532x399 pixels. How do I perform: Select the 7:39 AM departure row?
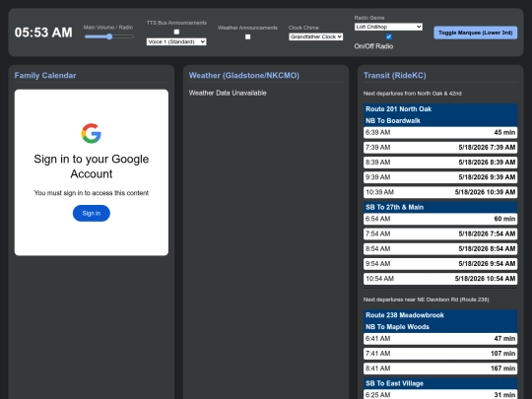click(440, 147)
